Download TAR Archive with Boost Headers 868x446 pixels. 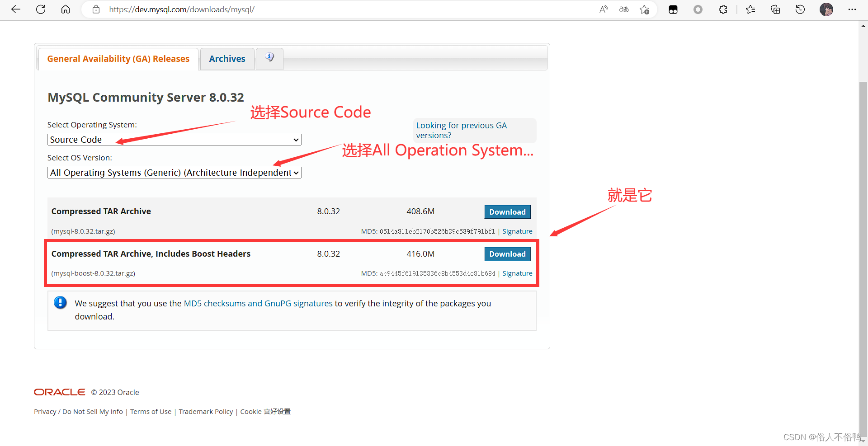click(507, 254)
